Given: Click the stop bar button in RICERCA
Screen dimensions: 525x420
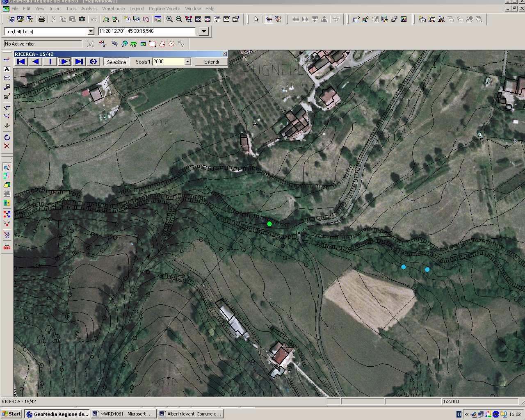Looking at the screenshot, I should (50, 62).
